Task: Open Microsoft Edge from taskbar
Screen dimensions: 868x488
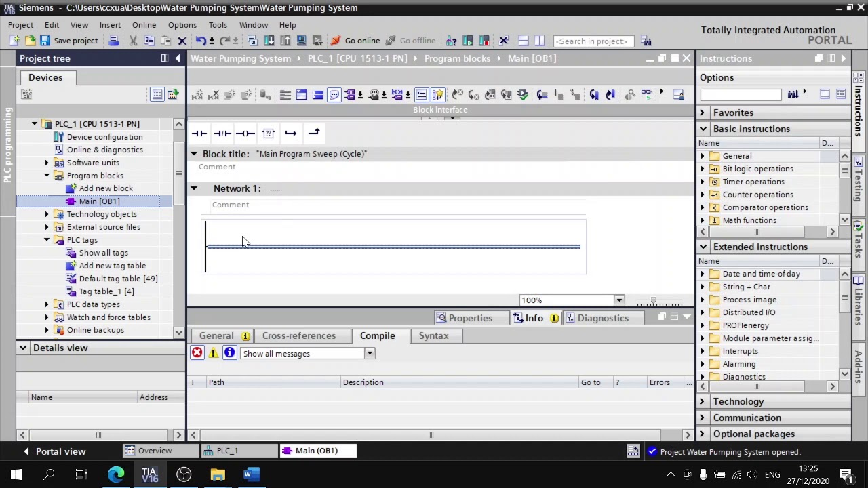Action: click(x=116, y=474)
